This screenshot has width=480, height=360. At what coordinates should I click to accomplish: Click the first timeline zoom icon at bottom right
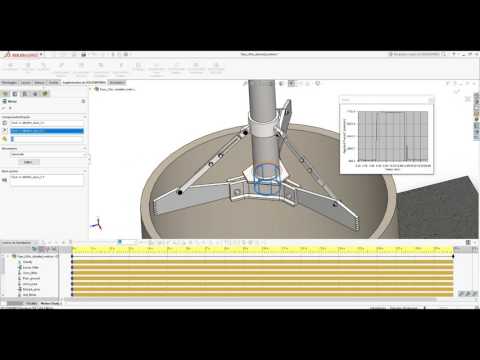point(461,294)
